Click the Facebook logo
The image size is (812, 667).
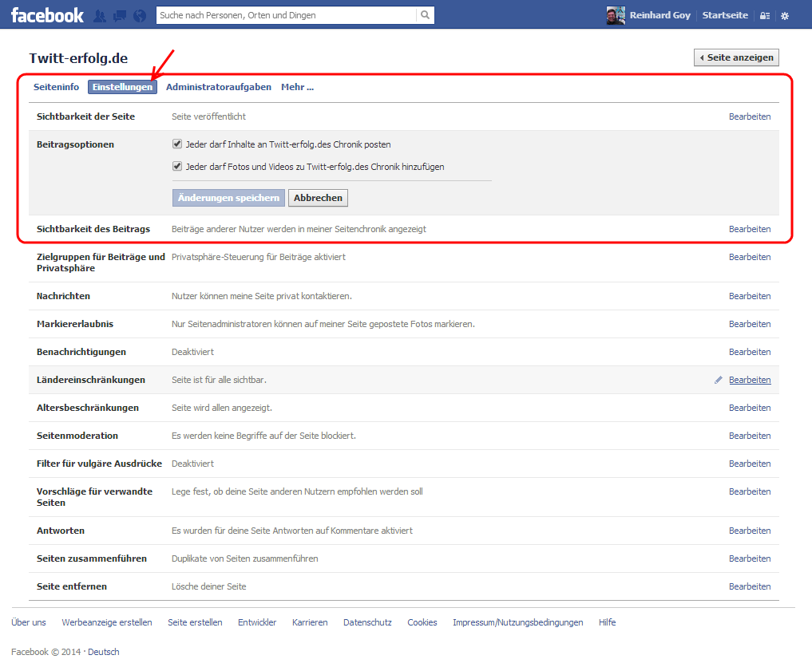47,15
